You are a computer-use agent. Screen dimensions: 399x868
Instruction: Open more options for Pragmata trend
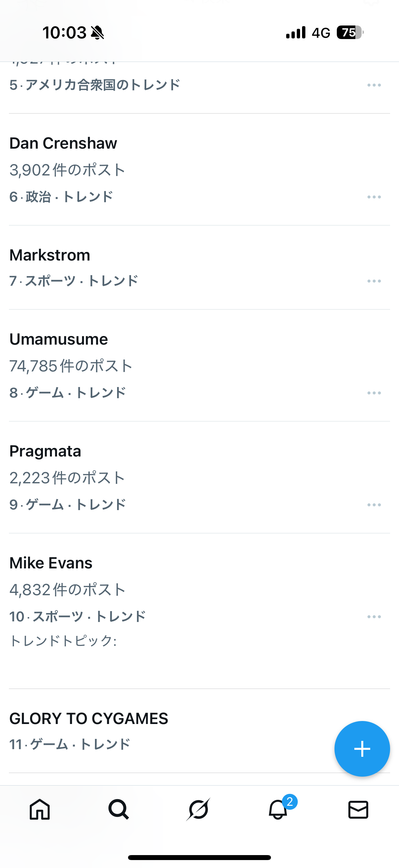[x=374, y=505]
